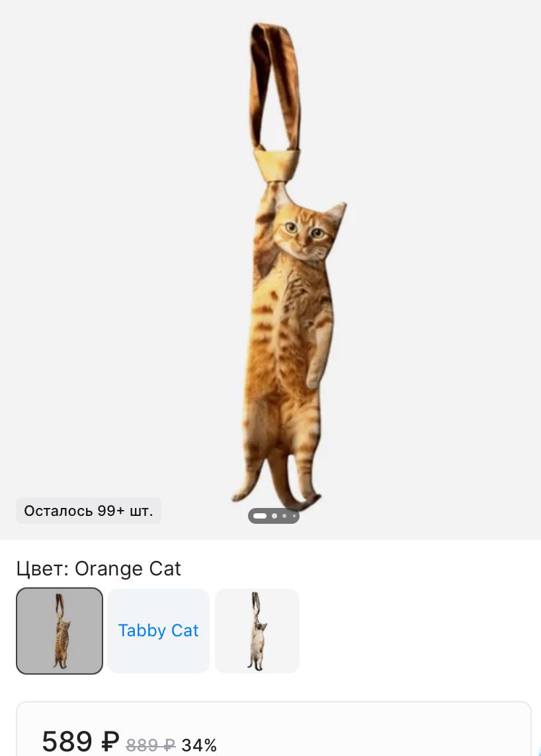
Task: Click the cat's pointed ear in the photo
Action: (337, 212)
